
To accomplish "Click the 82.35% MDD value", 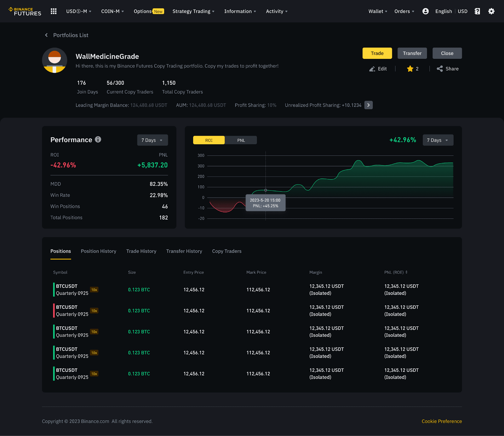I will pos(159,184).
